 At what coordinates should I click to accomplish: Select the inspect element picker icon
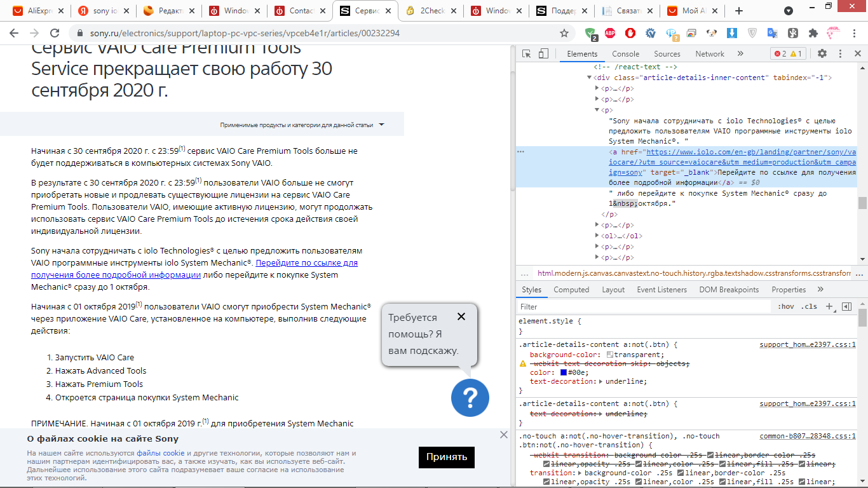click(527, 54)
